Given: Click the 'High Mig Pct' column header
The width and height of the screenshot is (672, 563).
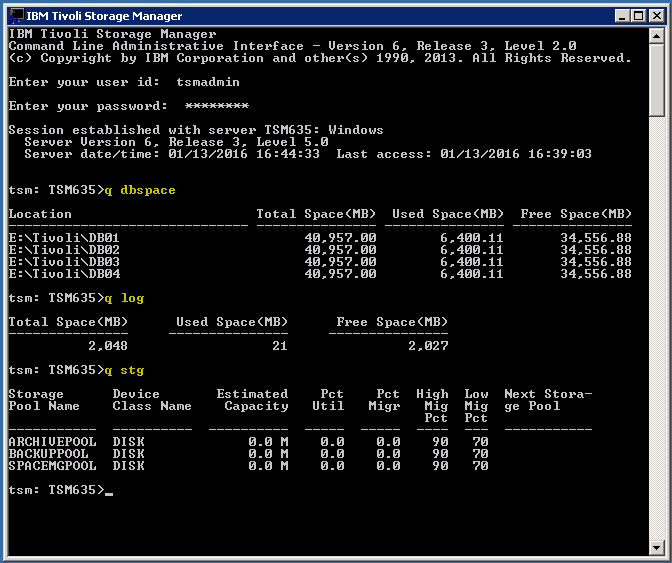Looking at the screenshot, I should tap(432, 406).
